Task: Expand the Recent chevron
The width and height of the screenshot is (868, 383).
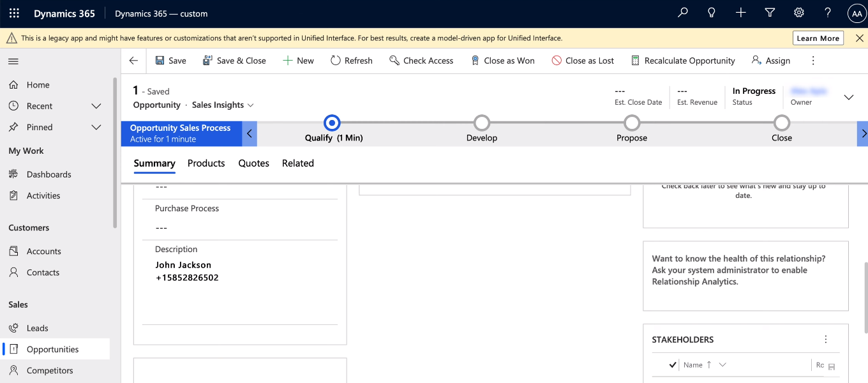Action: (x=96, y=106)
